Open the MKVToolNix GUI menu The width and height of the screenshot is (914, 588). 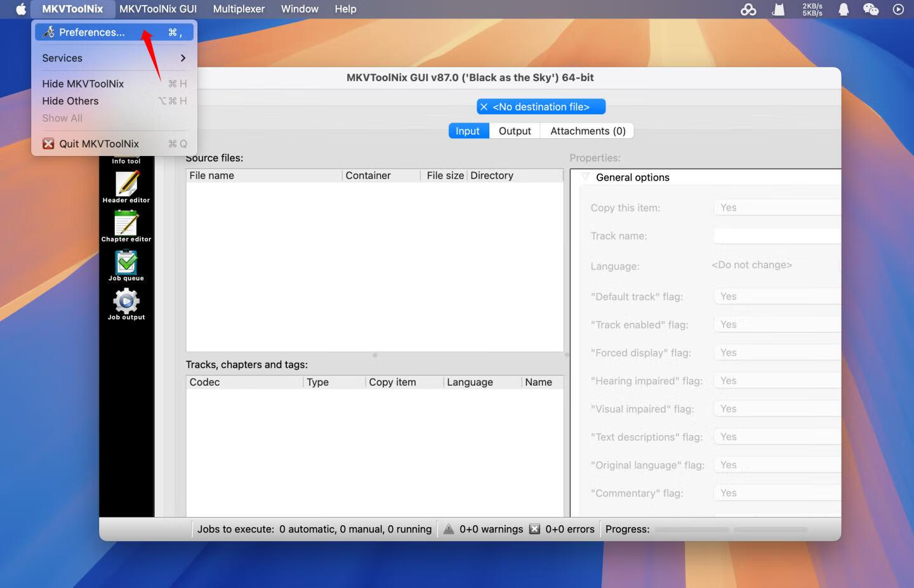click(x=158, y=9)
